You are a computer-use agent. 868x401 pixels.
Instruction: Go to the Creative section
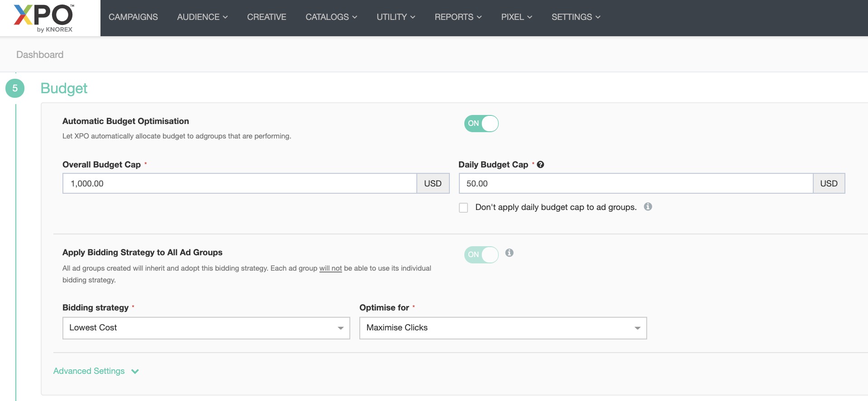[267, 17]
